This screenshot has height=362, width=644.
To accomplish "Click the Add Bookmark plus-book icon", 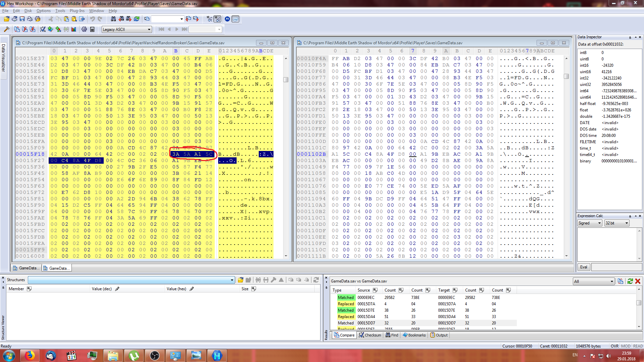I will pos(51,30).
